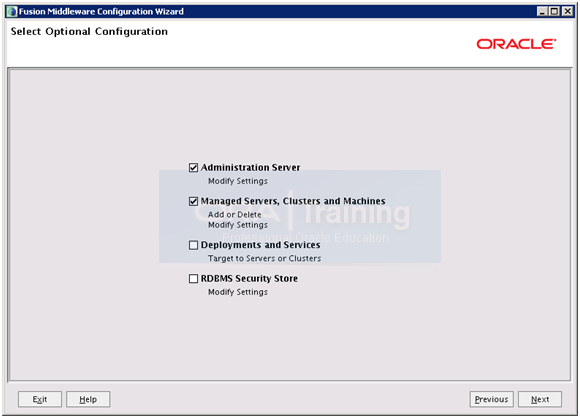Click the 'Fusion Middleware Configuration Wizard' title bar text

101,11
